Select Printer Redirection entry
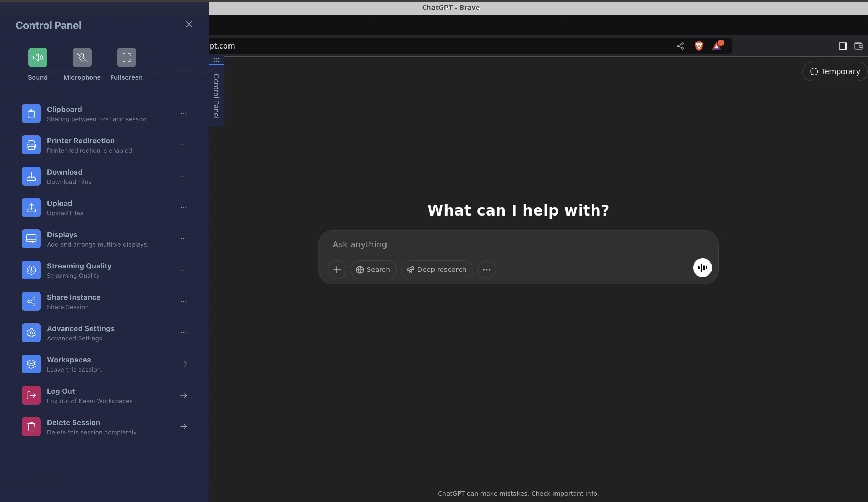This screenshot has height=502, width=868. click(x=104, y=145)
